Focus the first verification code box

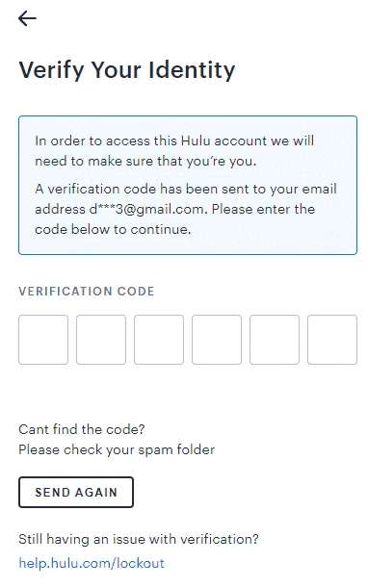pyautogui.click(x=43, y=340)
